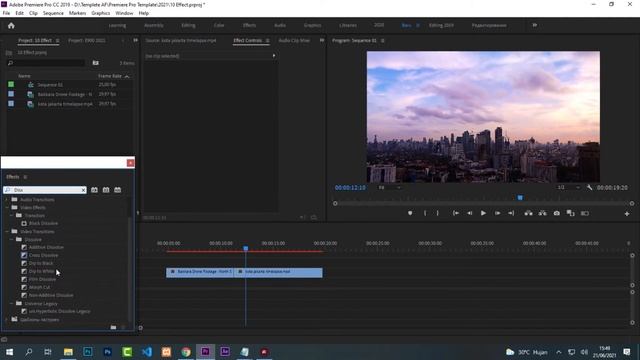Screen dimensions: 640x360
Task: Expand the Audio Transitions folder
Action: pos(7,200)
